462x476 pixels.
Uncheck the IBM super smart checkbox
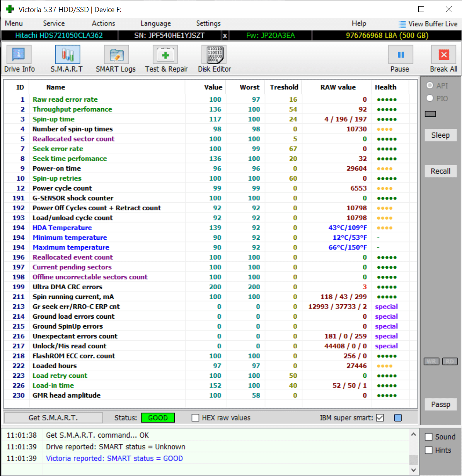(x=380, y=418)
